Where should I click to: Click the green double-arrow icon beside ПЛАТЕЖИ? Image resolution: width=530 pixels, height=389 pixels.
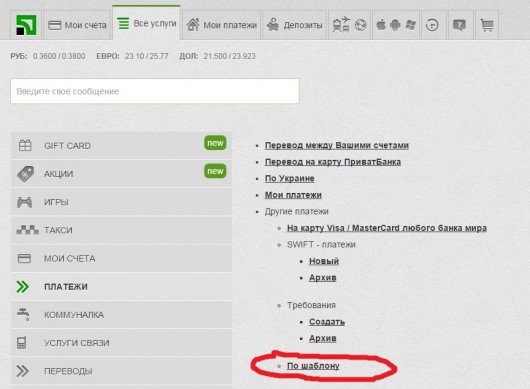pos(23,287)
